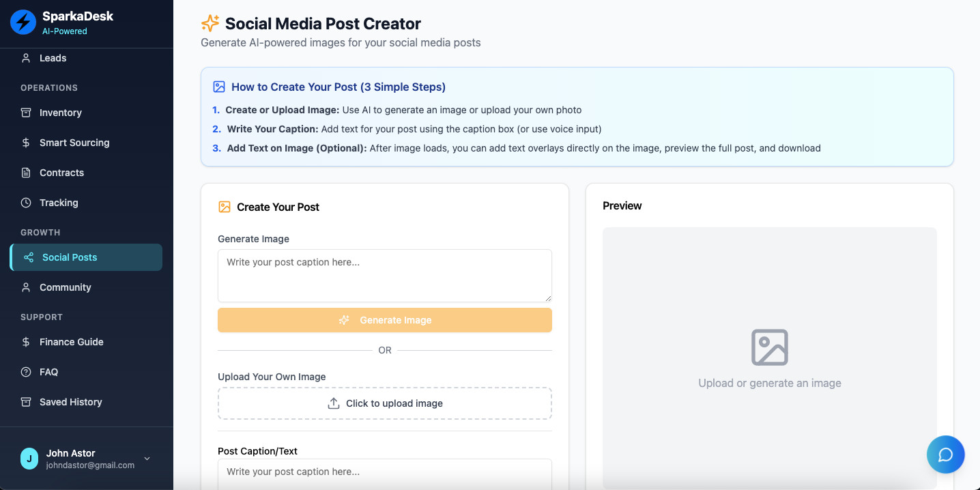The image size is (980, 490).
Task: Click the preview image placeholder icon
Action: pyautogui.click(x=770, y=347)
